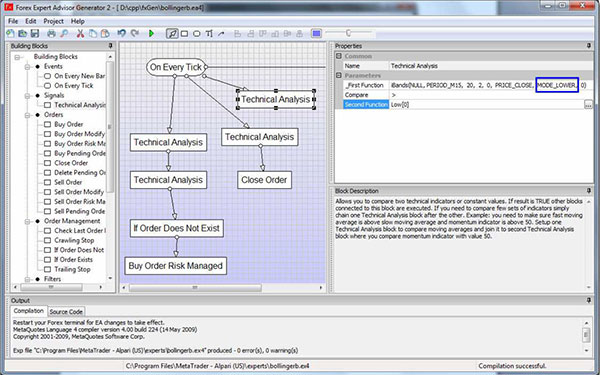Collapse the Signals tree group
This screenshot has width=600, height=375.
click(28, 96)
